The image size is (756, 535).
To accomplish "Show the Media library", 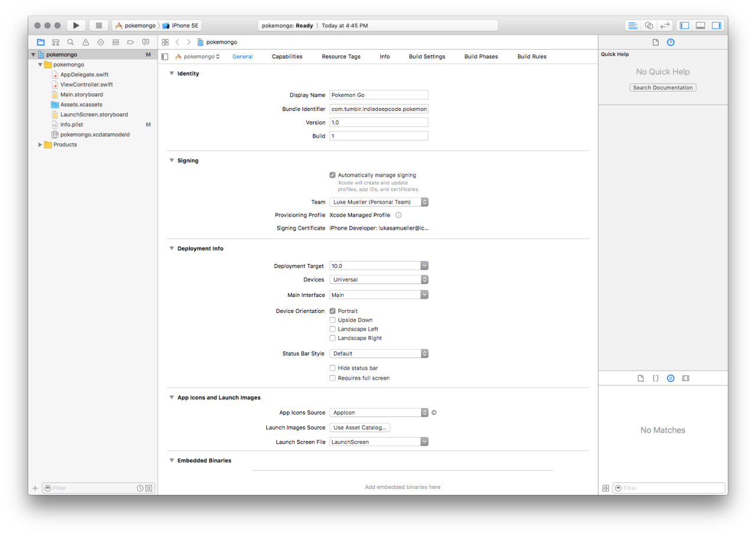I will click(x=686, y=378).
